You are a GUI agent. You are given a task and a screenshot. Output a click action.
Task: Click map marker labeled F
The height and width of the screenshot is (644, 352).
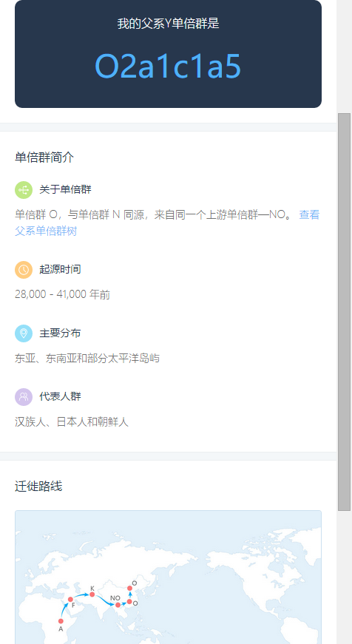(70, 599)
